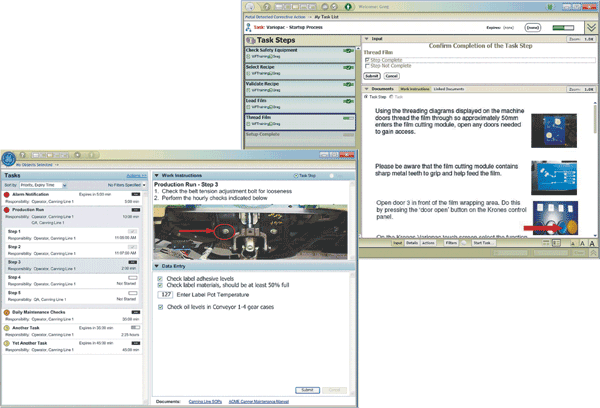Click Thread Film step progress bar
Viewport: 600px width, 408px height.
348,118
